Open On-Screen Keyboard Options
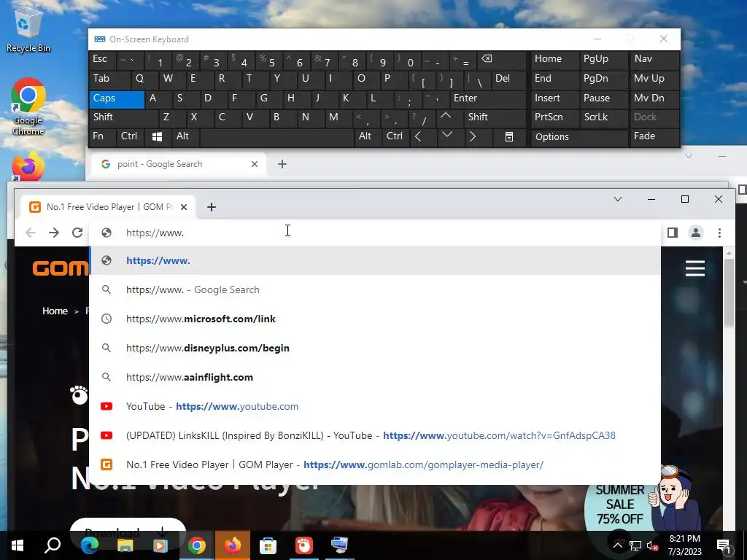This screenshot has height=560, width=747. point(578,136)
